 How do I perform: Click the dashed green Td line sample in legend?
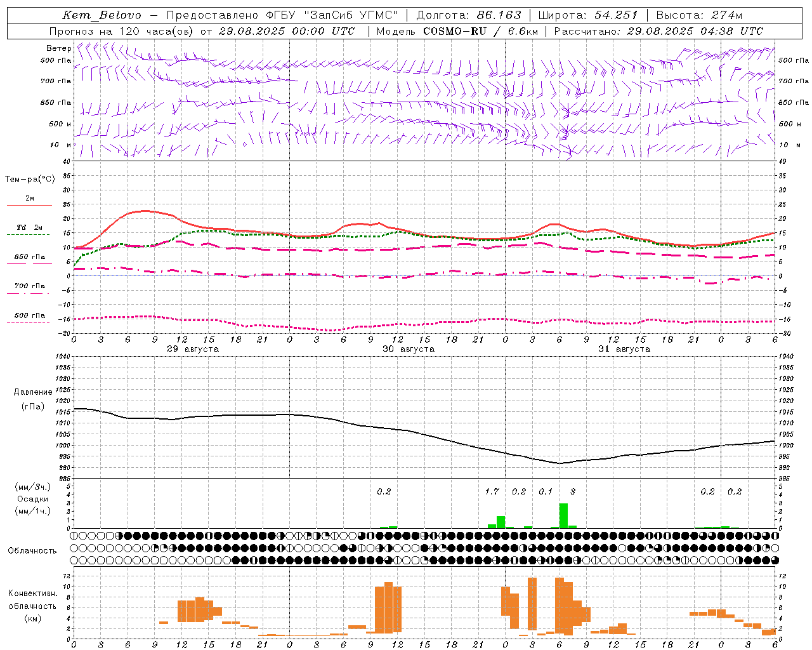point(29,234)
